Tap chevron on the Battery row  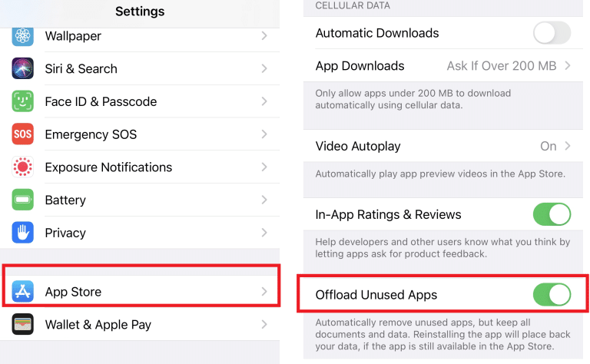[x=264, y=200]
